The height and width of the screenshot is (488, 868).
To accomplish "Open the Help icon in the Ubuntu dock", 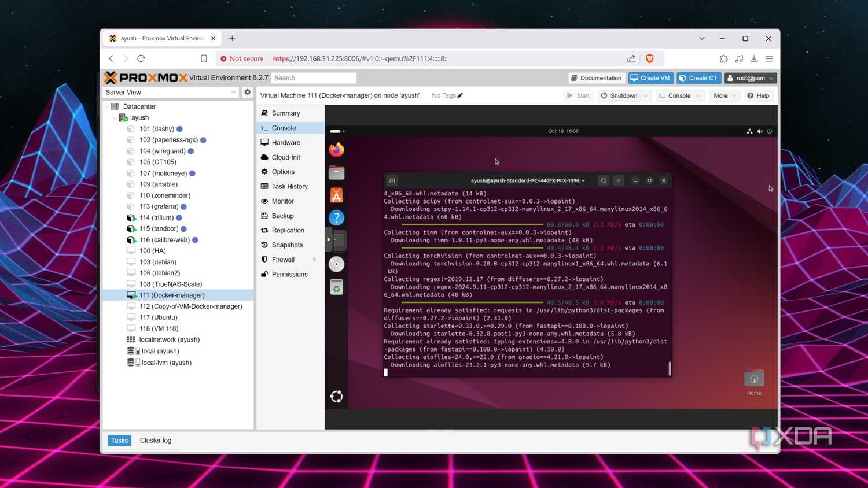I will tap(336, 218).
